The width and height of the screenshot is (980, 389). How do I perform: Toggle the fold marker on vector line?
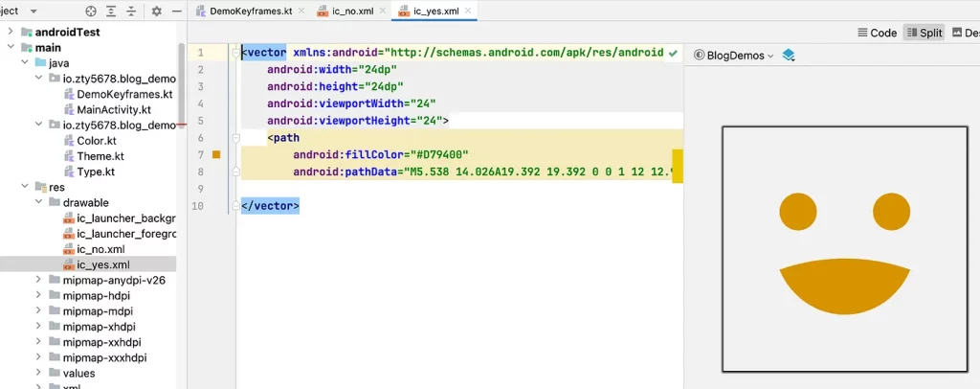[x=235, y=53]
